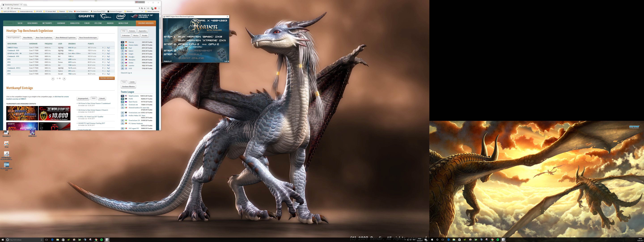
Task: Click the translate page icon in address bar
Action: tap(142, 8)
